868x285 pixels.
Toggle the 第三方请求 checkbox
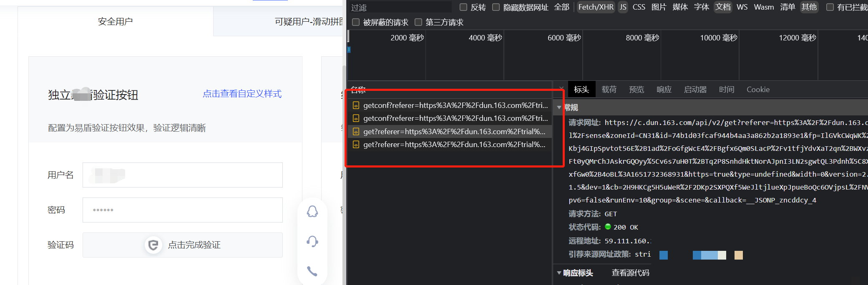418,22
